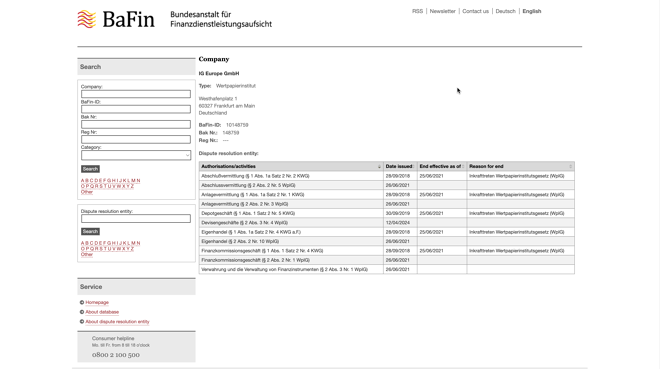
Task: Click the date 12/04/2024 in Date issued
Action: pyautogui.click(x=397, y=223)
